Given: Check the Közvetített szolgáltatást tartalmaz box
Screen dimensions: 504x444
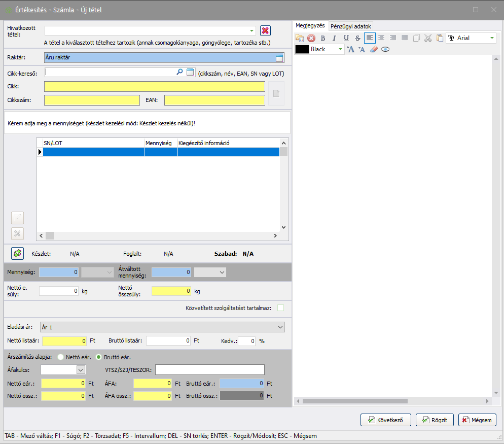Looking at the screenshot, I should pos(280,308).
